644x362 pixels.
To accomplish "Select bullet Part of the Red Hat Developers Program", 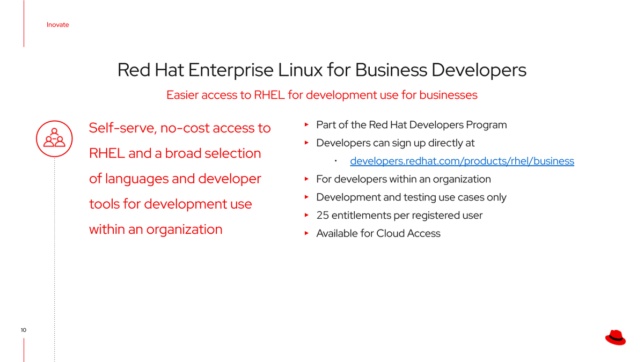I will point(412,125).
